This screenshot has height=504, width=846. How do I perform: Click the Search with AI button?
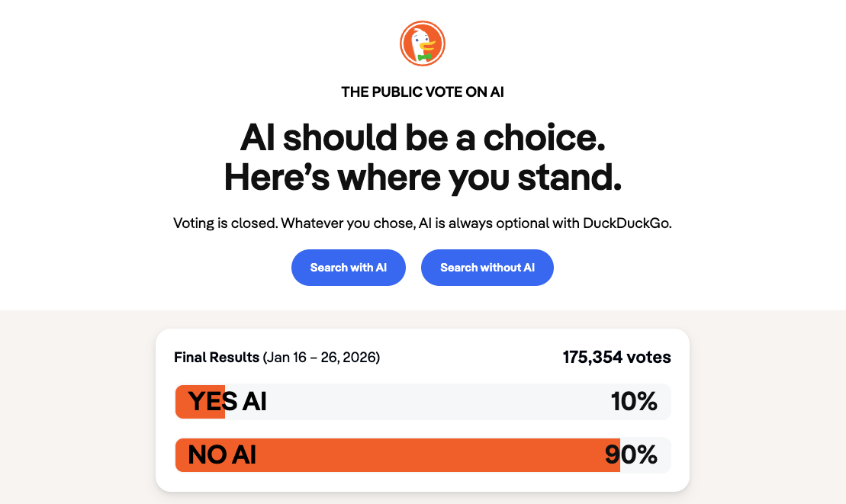pos(348,268)
